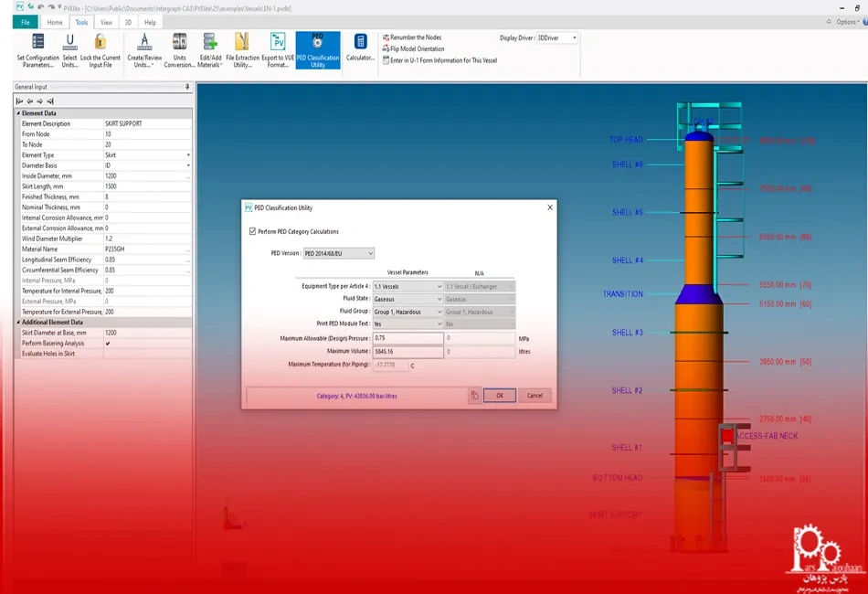The width and height of the screenshot is (868, 594).
Task: Click PED Classification Utility ribbon button
Action: click(x=318, y=50)
